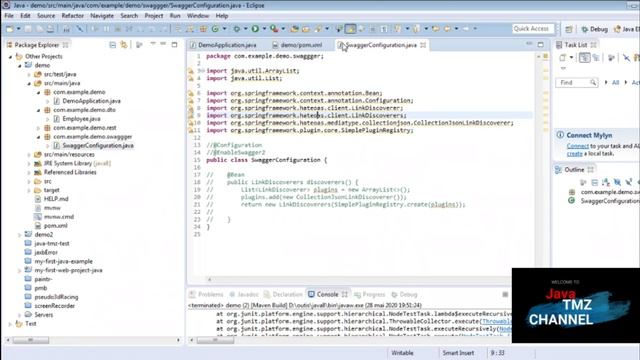Viewport: 640px width, 360px height.
Task: Switch to the demo/pom.xml editor tab
Action: pyautogui.click(x=298, y=45)
